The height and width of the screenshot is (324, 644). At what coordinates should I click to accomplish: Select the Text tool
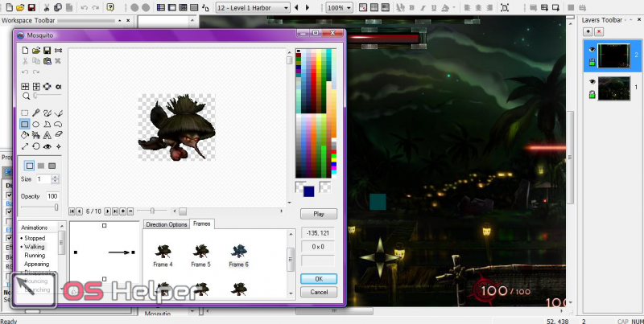click(47, 135)
